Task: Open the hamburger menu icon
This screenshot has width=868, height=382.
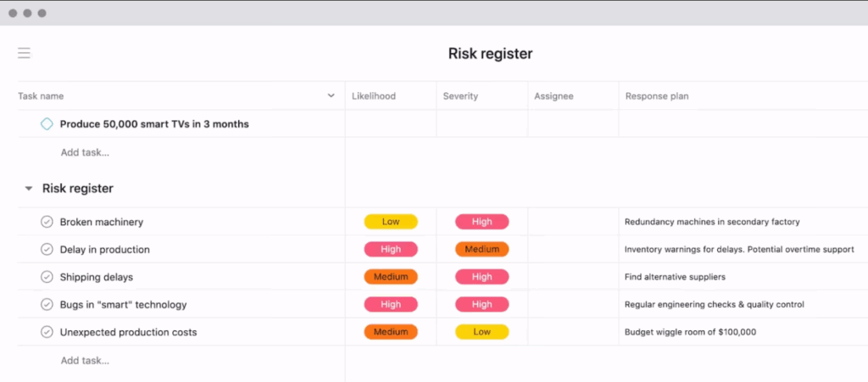Action: [x=24, y=53]
